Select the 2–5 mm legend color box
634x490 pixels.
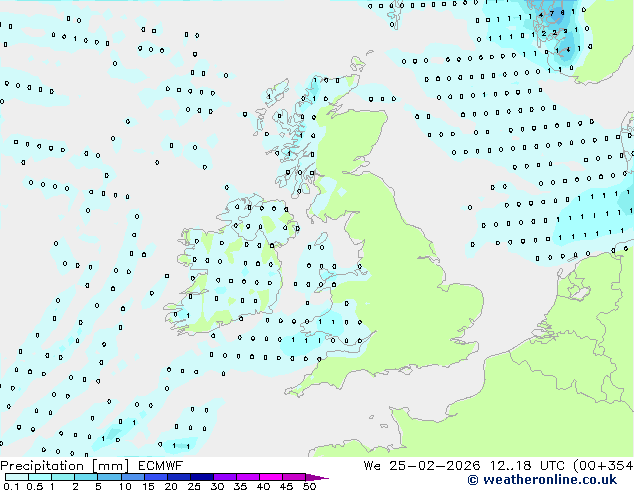[86, 477]
